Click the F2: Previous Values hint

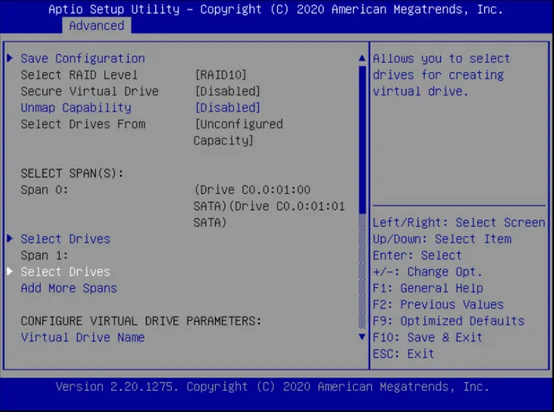tap(438, 304)
